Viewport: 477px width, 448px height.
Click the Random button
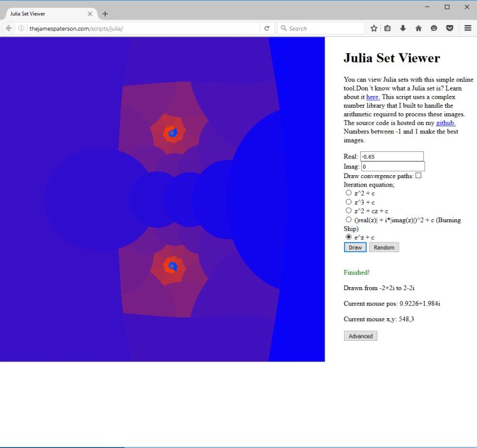pyautogui.click(x=384, y=247)
